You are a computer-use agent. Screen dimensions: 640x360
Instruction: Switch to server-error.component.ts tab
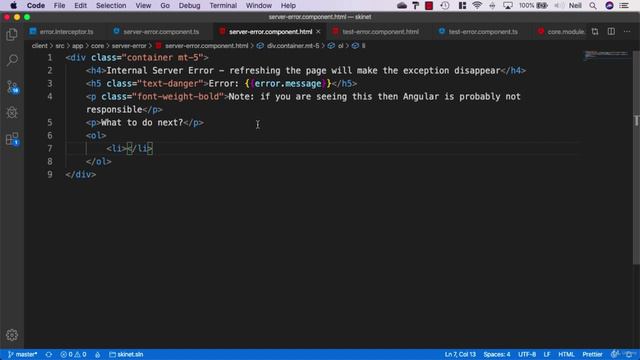click(156, 31)
